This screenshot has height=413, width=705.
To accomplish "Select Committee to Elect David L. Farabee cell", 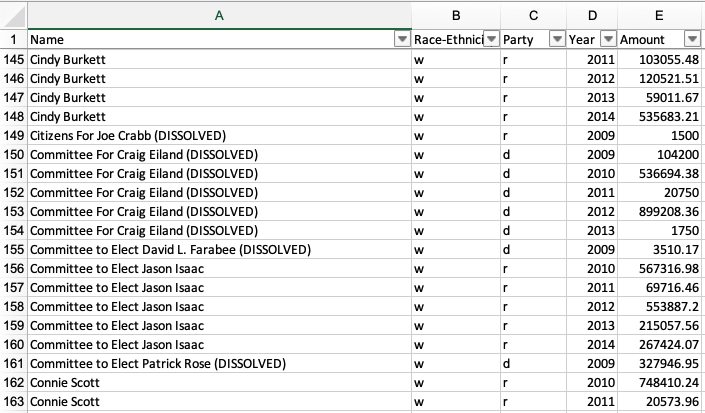I will pyautogui.click(x=219, y=249).
